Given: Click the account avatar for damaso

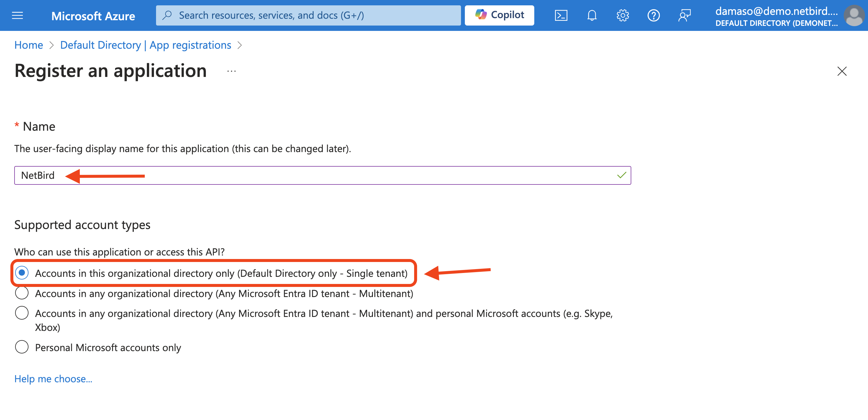Looking at the screenshot, I should (x=855, y=15).
